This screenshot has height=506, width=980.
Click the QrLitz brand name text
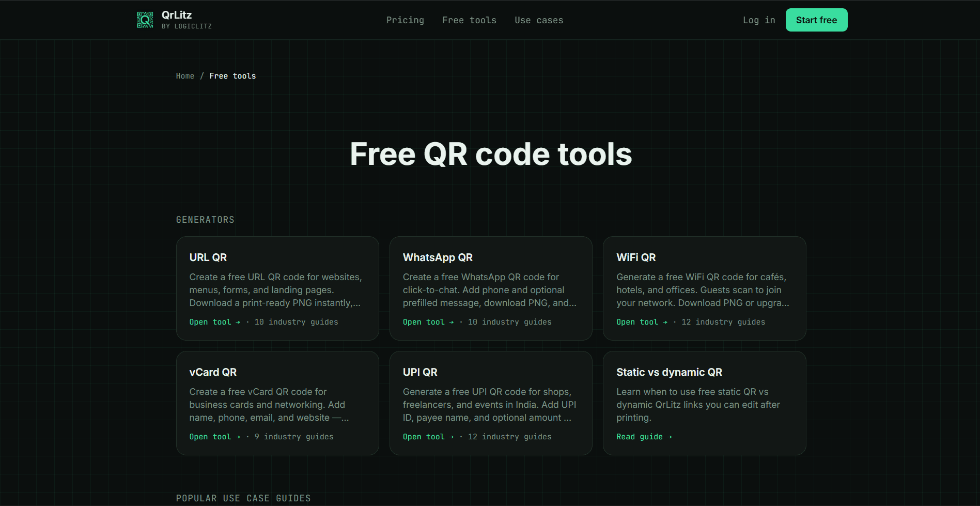click(x=177, y=15)
